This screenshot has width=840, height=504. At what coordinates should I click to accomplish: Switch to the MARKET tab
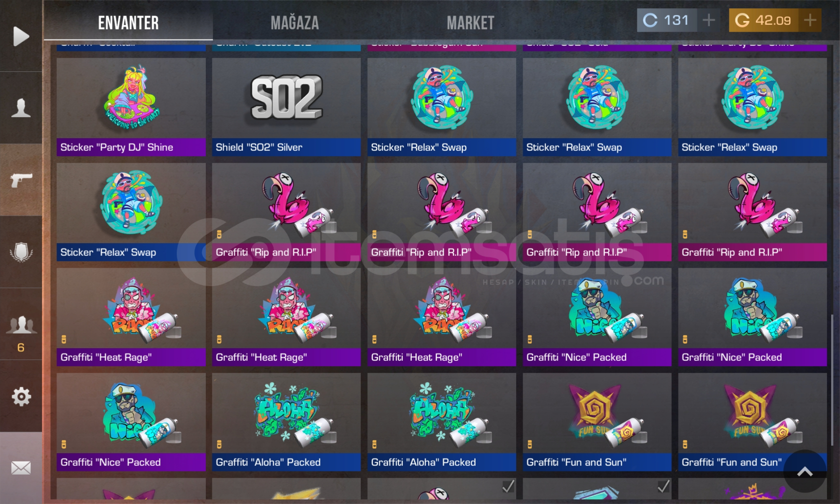coord(470,22)
